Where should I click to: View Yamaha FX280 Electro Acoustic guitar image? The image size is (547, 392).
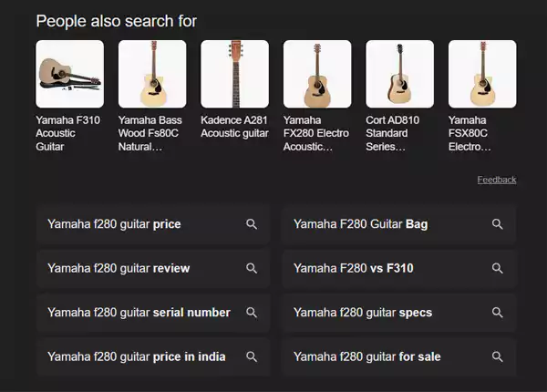coord(317,75)
